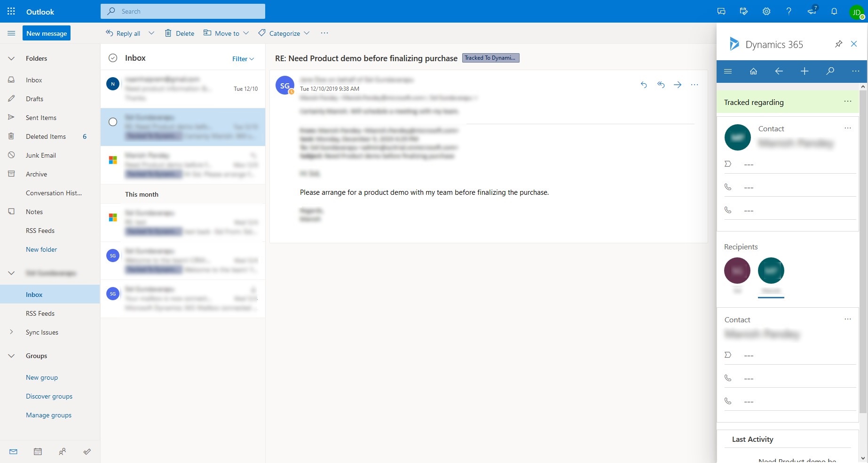Click the Discover groups link
This screenshot has width=868, height=463.
pos(49,396)
